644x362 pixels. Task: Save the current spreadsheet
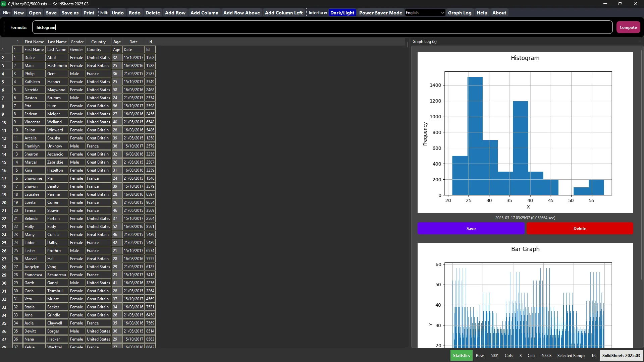pyautogui.click(x=51, y=13)
